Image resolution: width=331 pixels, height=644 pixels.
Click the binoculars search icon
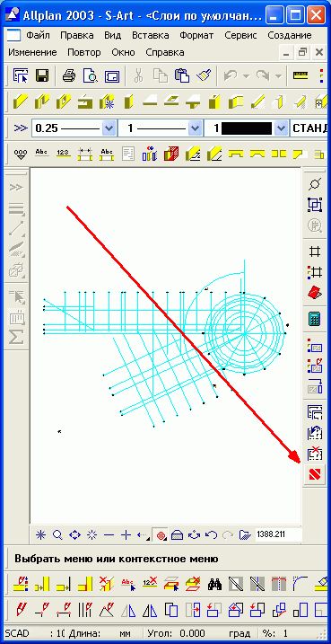(214, 583)
